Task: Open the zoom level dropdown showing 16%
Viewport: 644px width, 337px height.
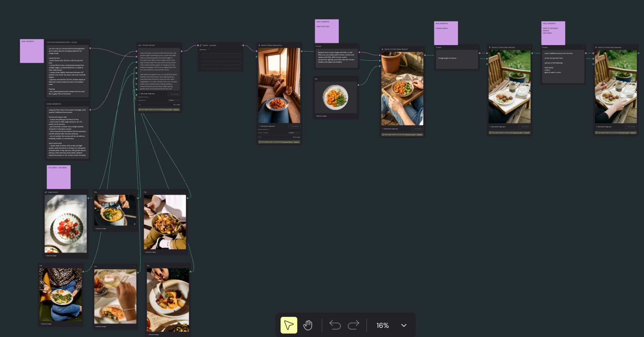Action: pyautogui.click(x=404, y=325)
